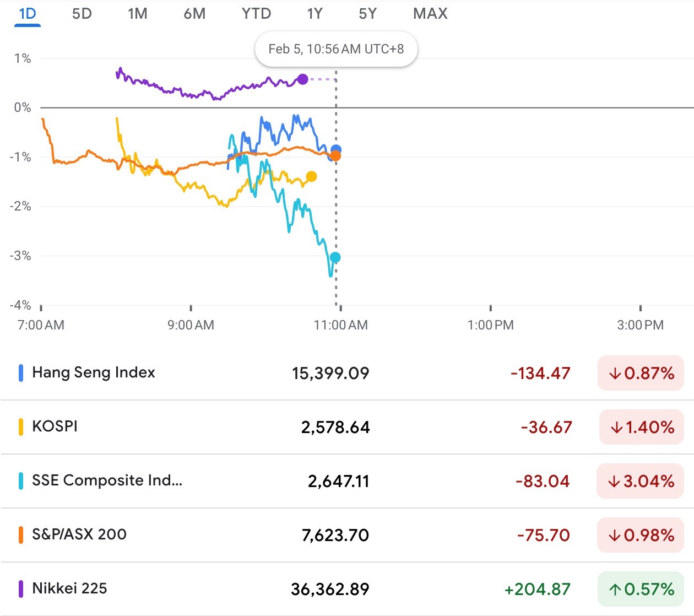Click the KOSPI price 2,578.64

click(x=335, y=428)
